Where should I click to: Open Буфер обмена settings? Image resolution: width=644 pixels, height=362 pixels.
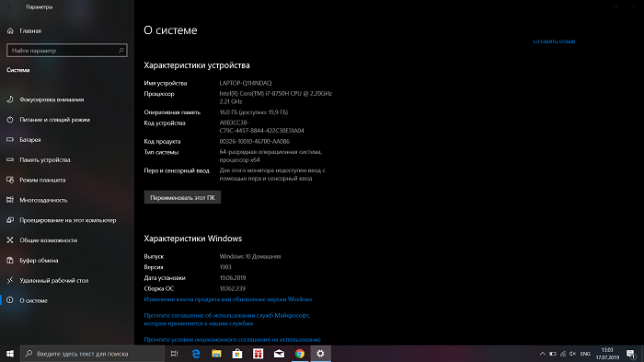[x=32, y=261]
